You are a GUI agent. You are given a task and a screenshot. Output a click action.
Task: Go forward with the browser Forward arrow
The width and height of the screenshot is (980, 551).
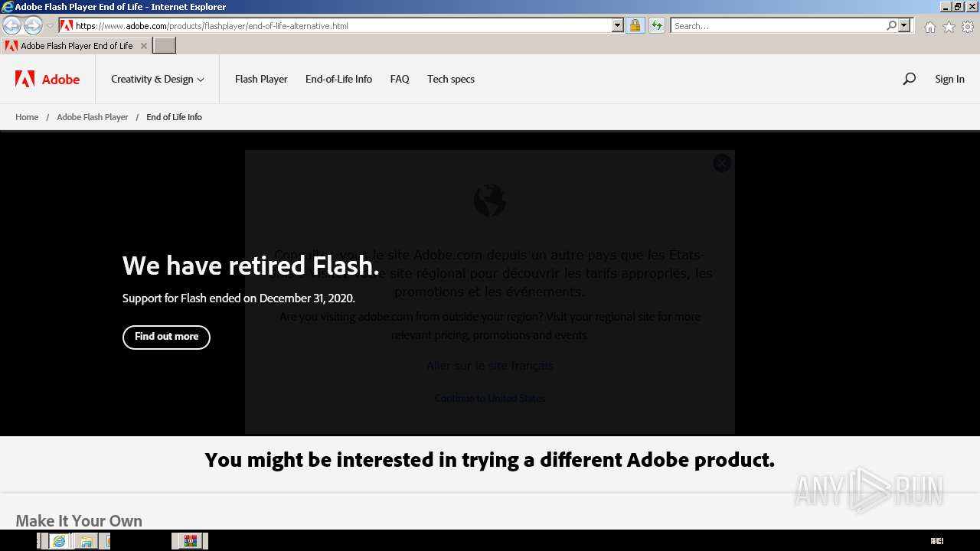(x=33, y=26)
